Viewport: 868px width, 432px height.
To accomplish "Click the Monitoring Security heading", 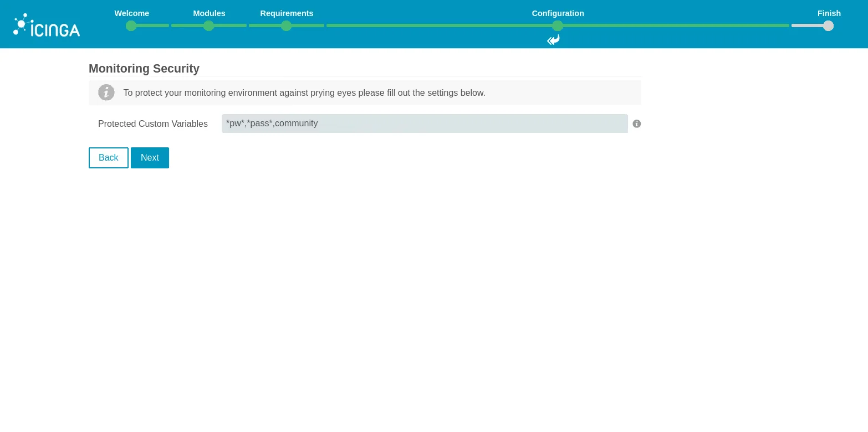I will pyautogui.click(x=144, y=69).
